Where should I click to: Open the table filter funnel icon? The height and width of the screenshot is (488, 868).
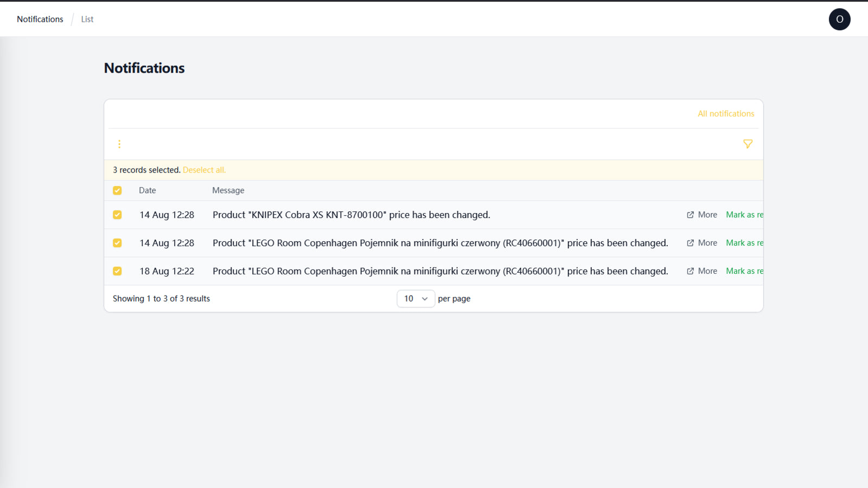748,144
